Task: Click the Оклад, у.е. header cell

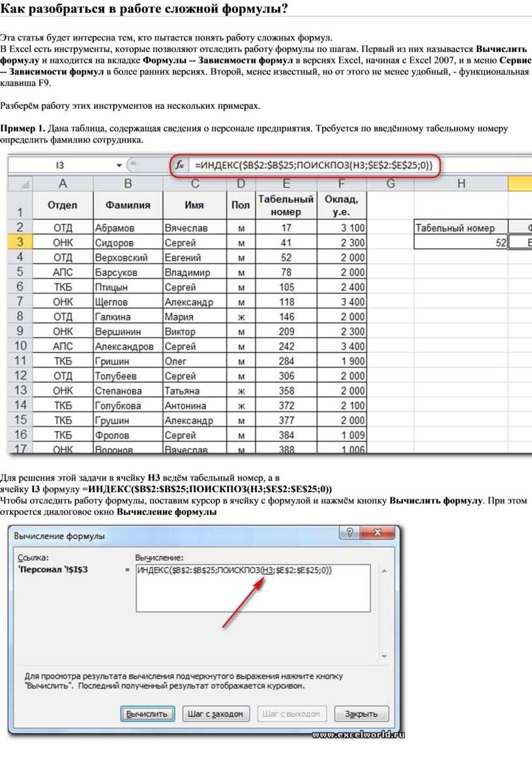Action: [x=342, y=205]
